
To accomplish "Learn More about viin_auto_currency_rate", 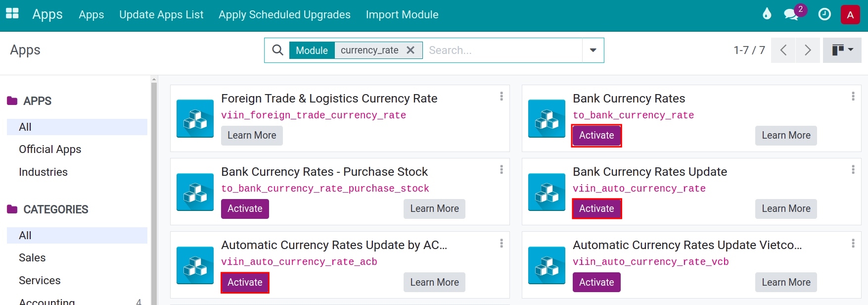I will tap(786, 208).
